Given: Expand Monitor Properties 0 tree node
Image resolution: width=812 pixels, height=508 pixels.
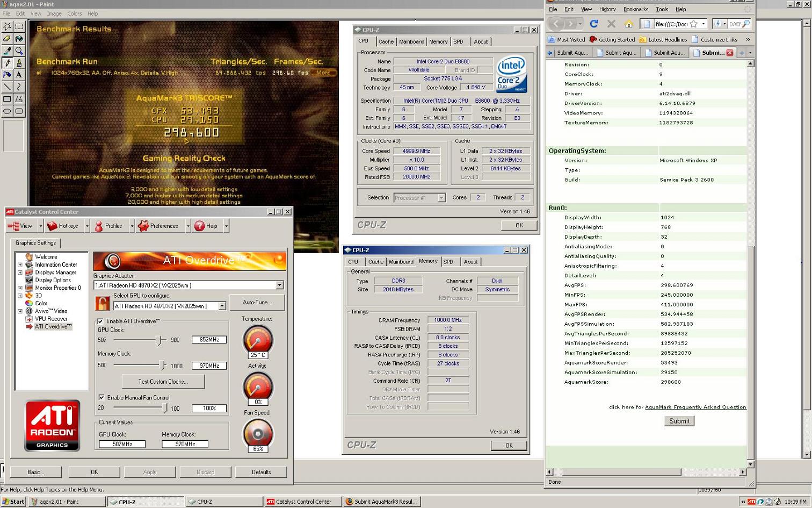Looking at the screenshot, I should [20, 288].
